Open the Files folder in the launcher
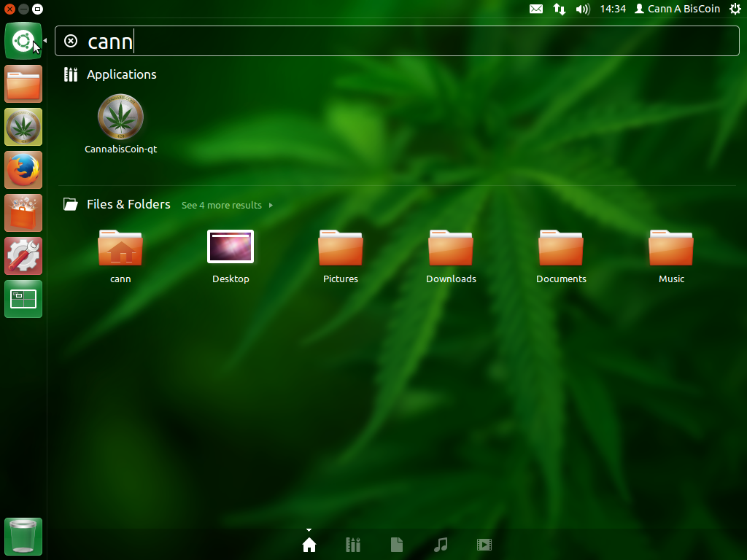This screenshot has height=560, width=747. [23, 84]
